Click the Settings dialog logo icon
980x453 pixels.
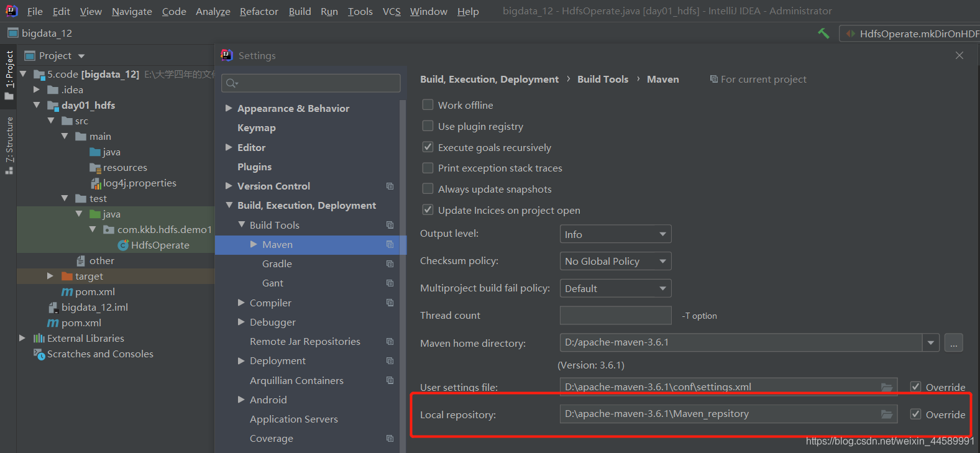pyautogui.click(x=227, y=55)
